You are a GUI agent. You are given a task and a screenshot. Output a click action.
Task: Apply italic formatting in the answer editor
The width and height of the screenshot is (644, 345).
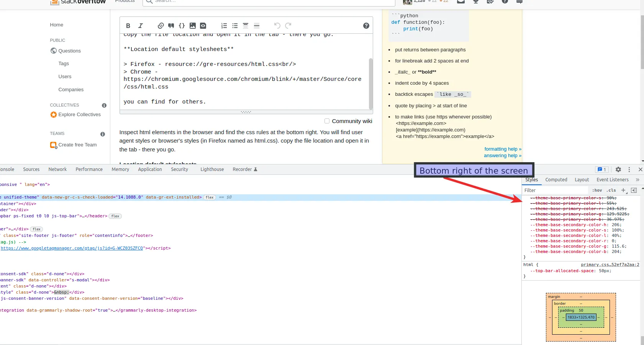point(141,26)
